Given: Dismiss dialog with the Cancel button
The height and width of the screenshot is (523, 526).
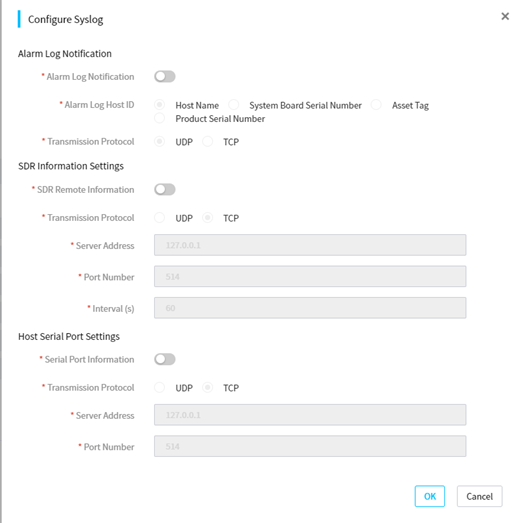Looking at the screenshot, I should click(479, 496).
